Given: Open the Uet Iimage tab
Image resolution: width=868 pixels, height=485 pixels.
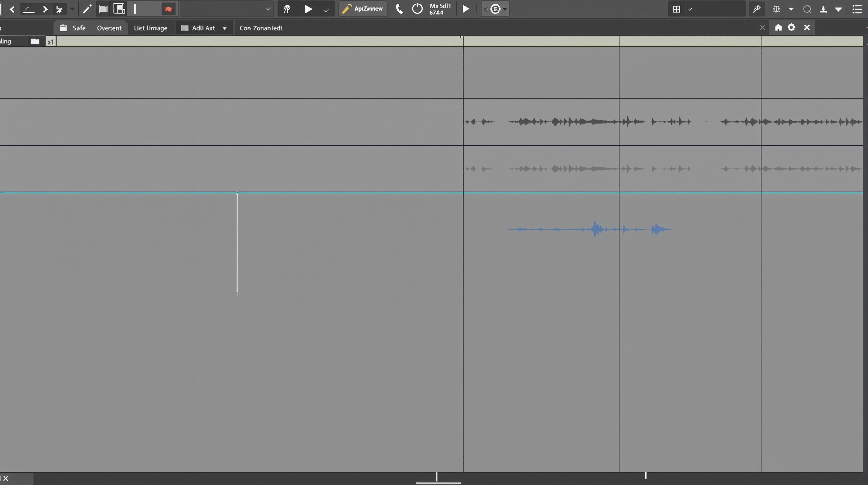Looking at the screenshot, I should (x=151, y=28).
